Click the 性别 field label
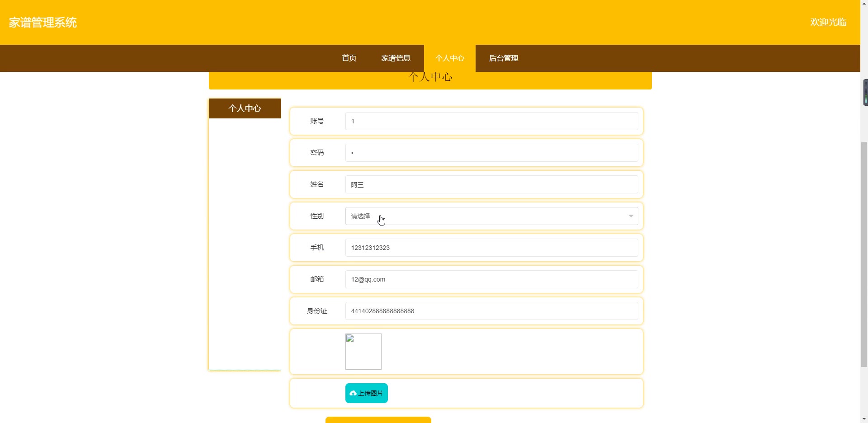868x423 pixels. click(x=317, y=216)
